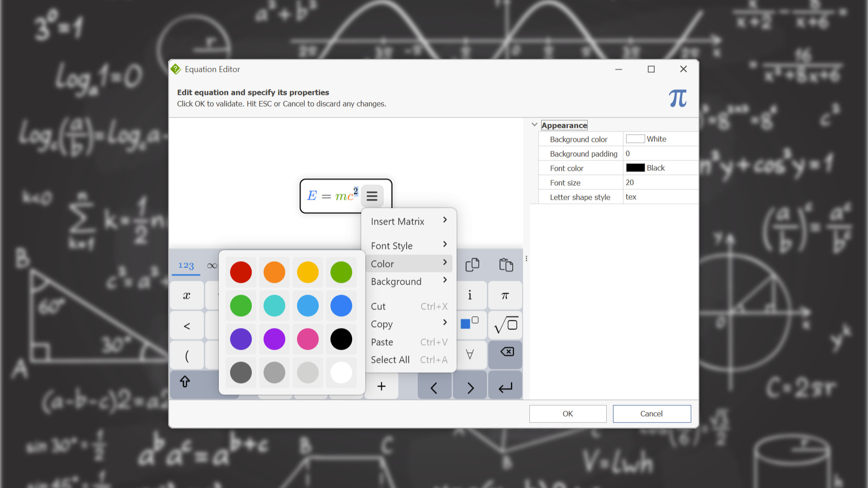Screen dimensions: 868x488
Task: Insert the open parenthesis key
Action: [187, 355]
